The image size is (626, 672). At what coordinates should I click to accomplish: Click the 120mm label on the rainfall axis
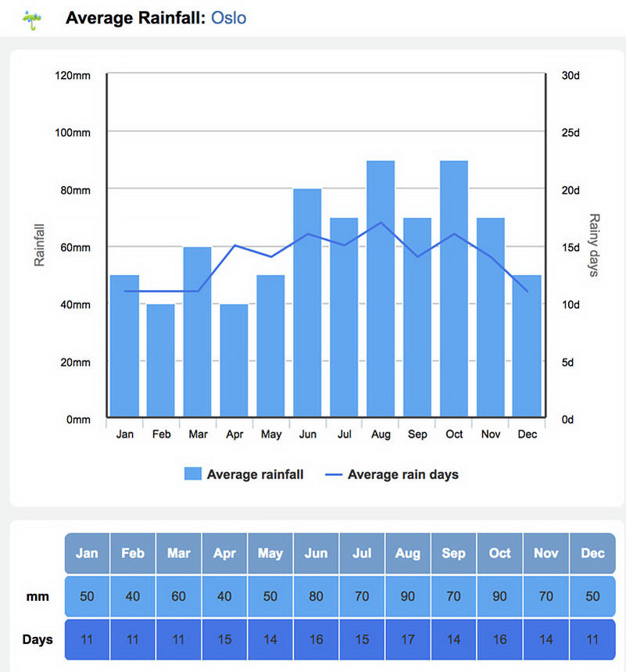pos(73,76)
